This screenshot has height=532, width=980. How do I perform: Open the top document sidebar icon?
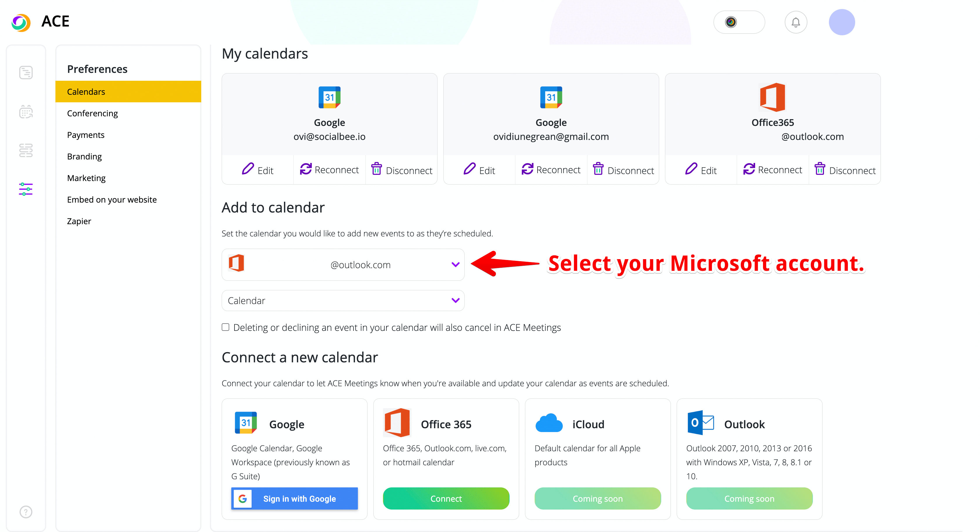pyautogui.click(x=26, y=73)
